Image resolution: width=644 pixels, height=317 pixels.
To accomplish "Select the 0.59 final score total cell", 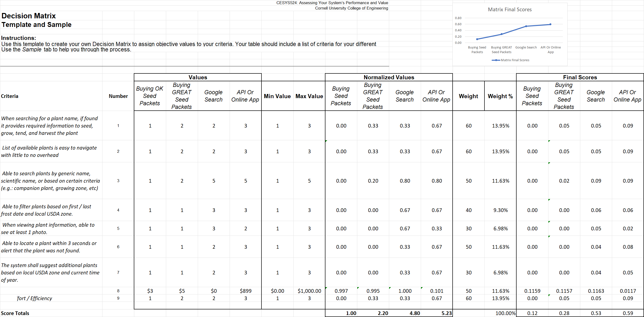I will 628,313.
